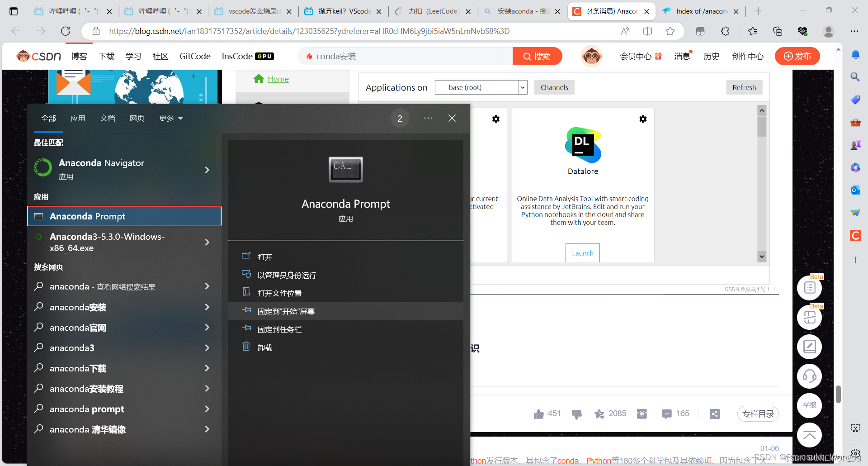
Task: Expand the anaconda prompt suggestion chevron
Action: point(207,409)
